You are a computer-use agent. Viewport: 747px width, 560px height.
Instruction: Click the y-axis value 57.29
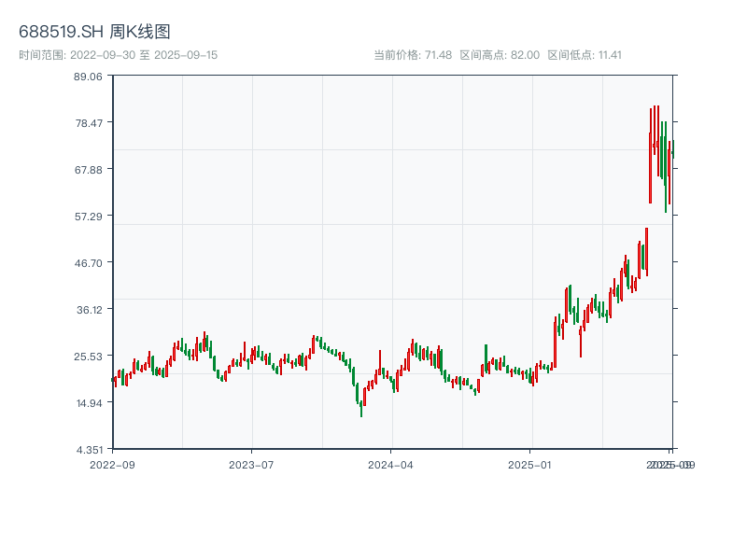coord(89,217)
